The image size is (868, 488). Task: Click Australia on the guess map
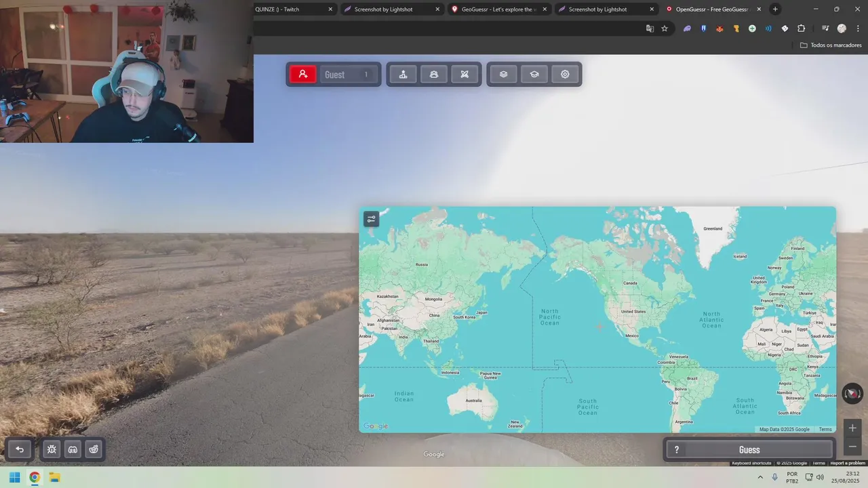473,401
